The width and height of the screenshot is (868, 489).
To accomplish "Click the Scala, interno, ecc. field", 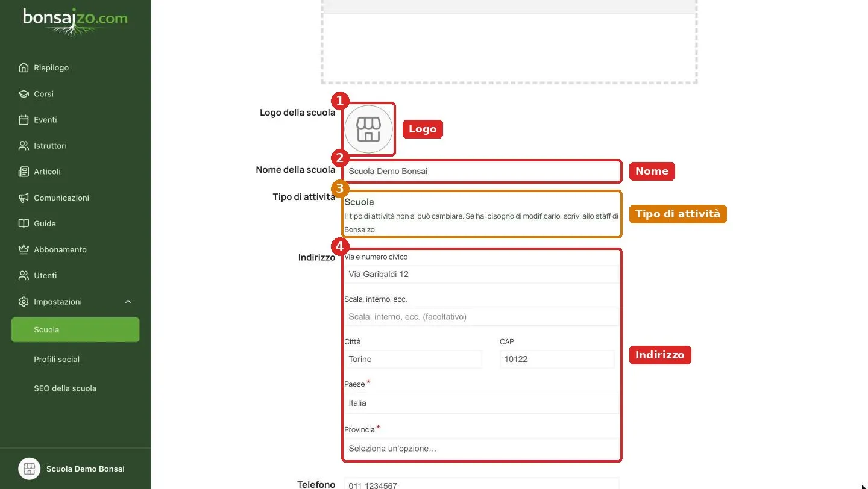I will [481, 317].
